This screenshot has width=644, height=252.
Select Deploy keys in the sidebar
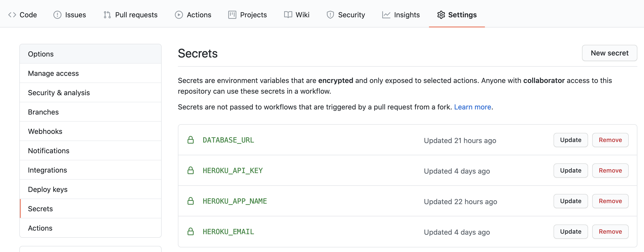[x=48, y=189]
